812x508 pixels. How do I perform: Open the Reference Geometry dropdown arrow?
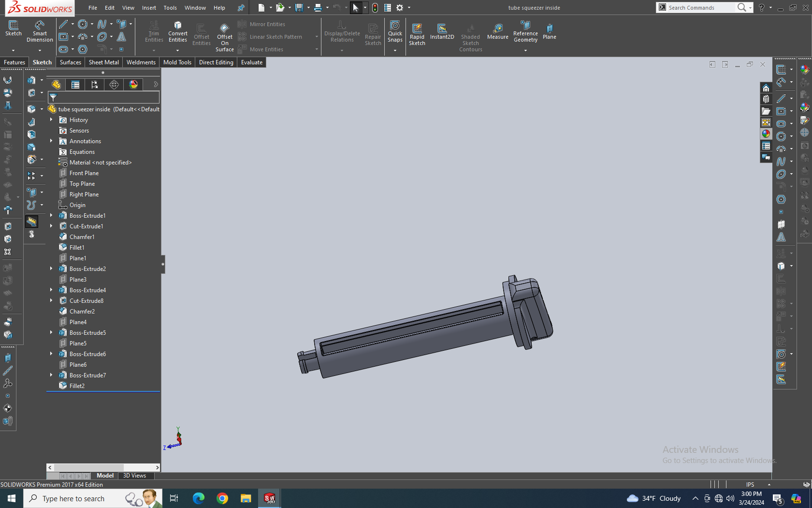tap(525, 50)
